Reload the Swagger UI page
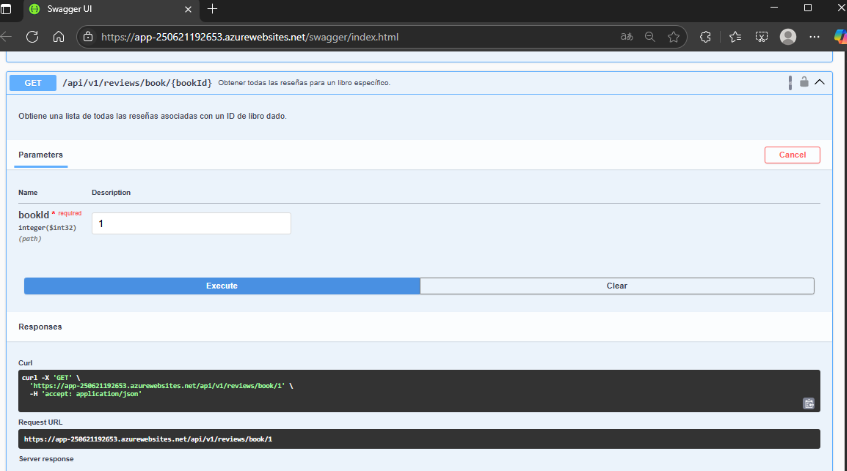 click(x=32, y=37)
